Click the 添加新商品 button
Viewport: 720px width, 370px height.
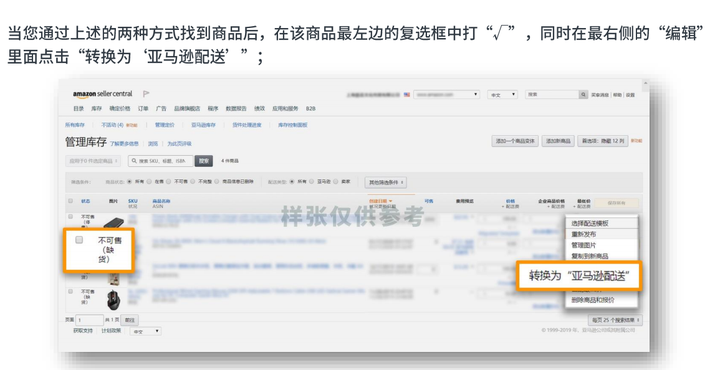pyautogui.click(x=557, y=141)
